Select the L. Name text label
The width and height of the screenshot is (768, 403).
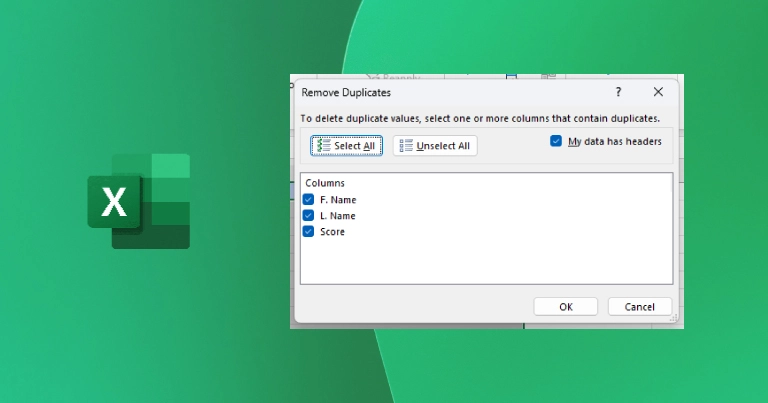pos(337,216)
